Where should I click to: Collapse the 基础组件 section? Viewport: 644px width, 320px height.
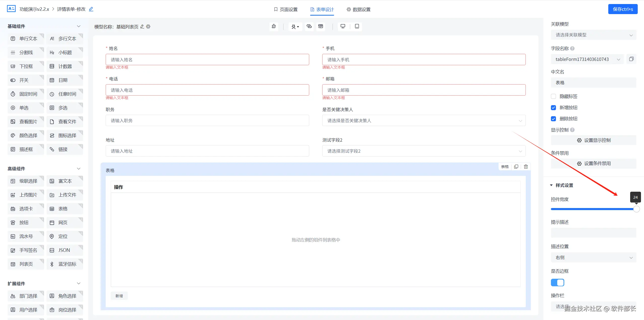coord(78,26)
